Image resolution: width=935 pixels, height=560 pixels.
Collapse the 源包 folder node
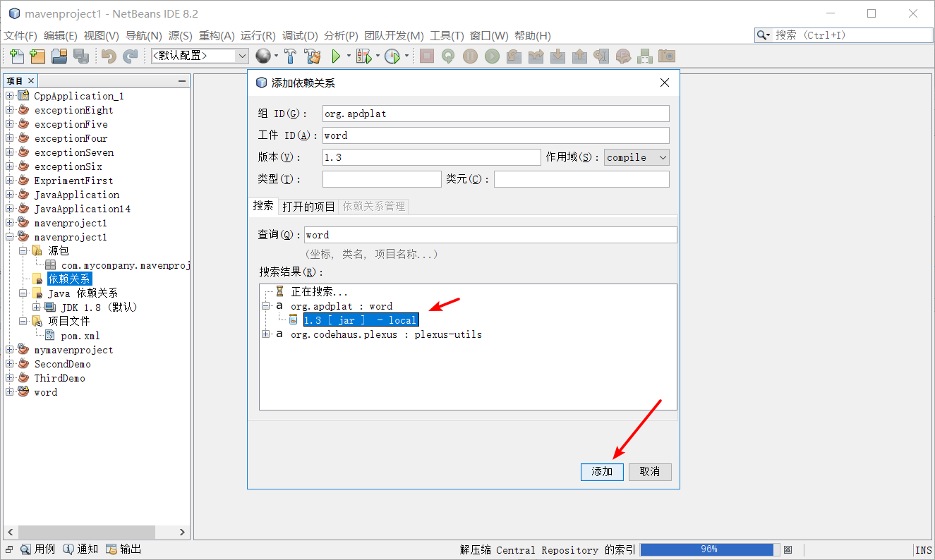23,251
